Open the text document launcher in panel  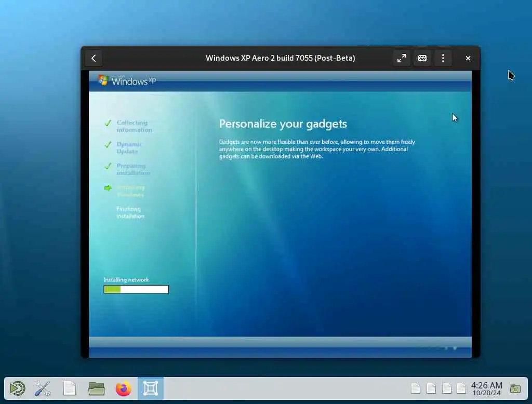(x=70, y=388)
